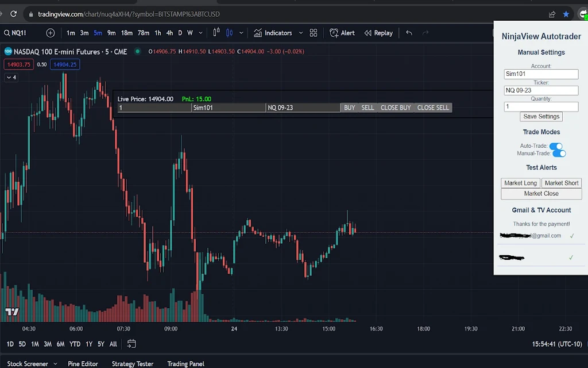Open the indicator templates grid icon

coord(314,33)
